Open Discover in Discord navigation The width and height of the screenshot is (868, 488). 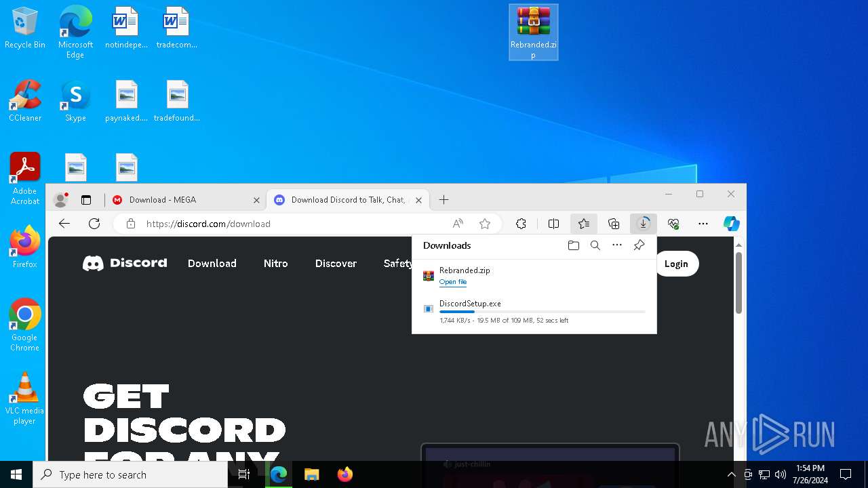point(336,264)
